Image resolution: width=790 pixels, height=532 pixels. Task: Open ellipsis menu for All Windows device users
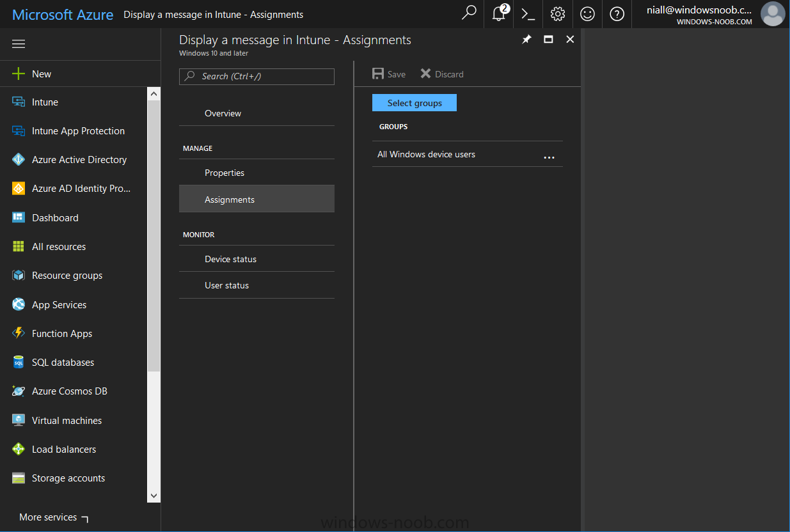[x=549, y=157]
